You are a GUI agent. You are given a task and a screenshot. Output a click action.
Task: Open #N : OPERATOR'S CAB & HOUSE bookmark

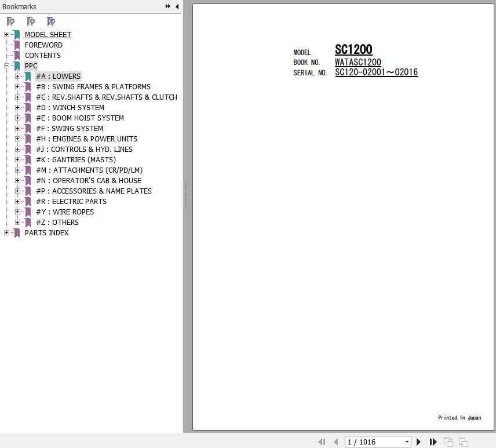tap(89, 181)
